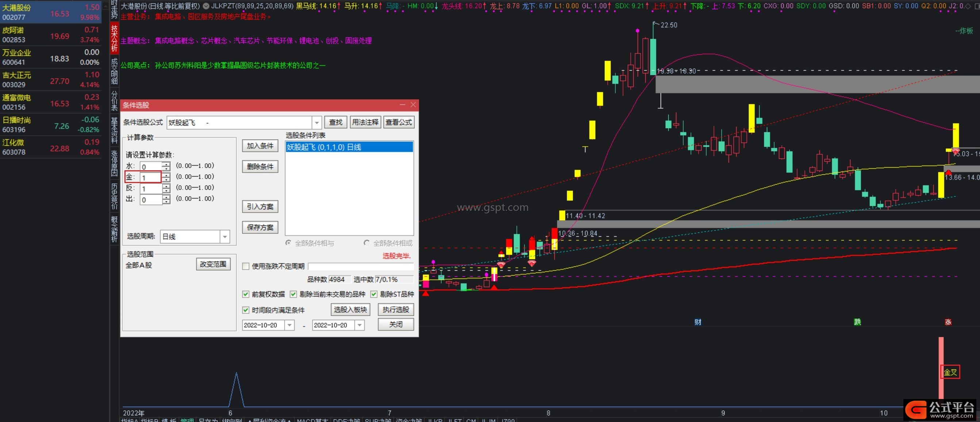Select 通富微电 002156 in the stock list

click(51, 102)
